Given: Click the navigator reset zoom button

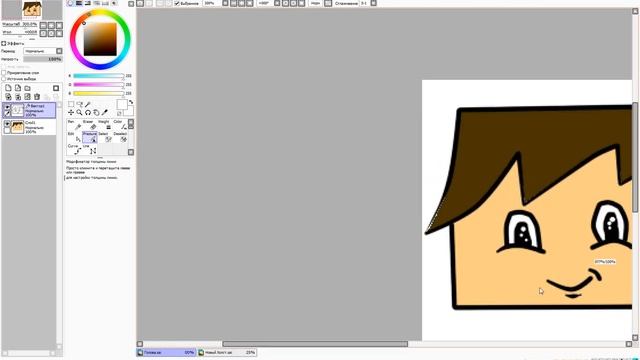Looking at the screenshot, I should [59, 25].
